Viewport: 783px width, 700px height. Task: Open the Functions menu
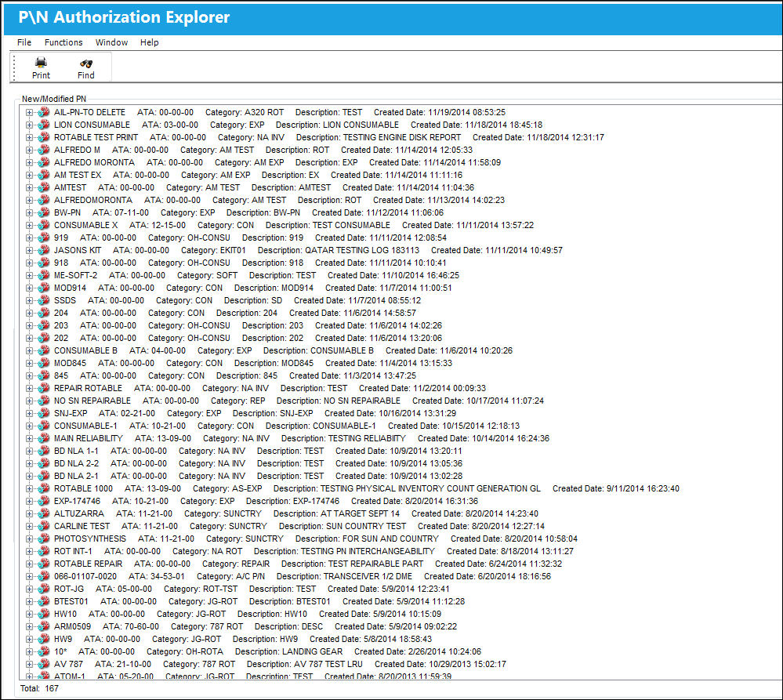coord(63,42)
